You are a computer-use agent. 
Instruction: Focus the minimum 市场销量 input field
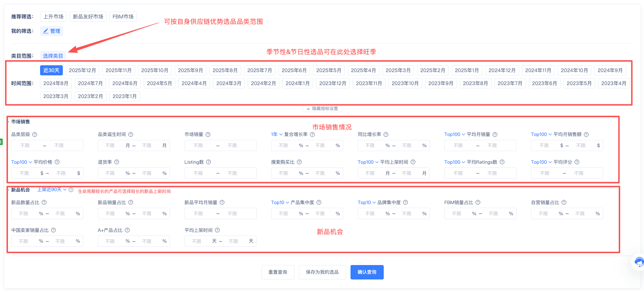[x=198, y=146]
